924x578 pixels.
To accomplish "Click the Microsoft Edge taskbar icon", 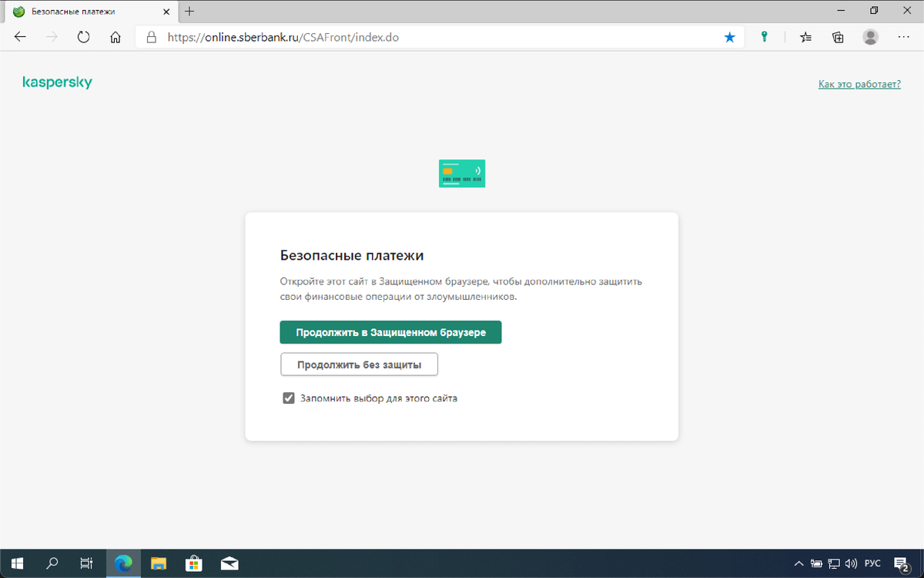I will tap(123, 563).
